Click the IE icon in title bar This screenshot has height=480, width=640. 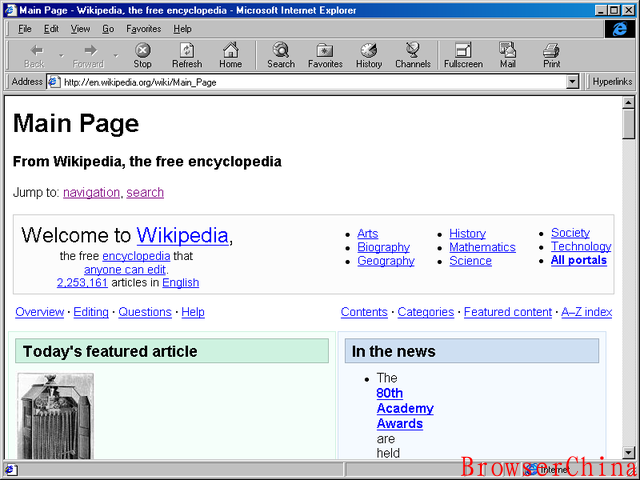pyautogui.click(x=10, y=10)
